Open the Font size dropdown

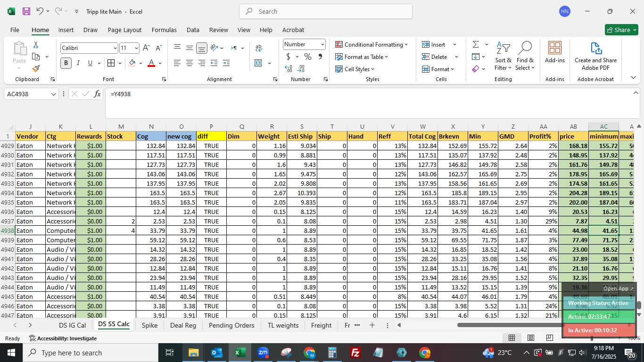point(136,48)
